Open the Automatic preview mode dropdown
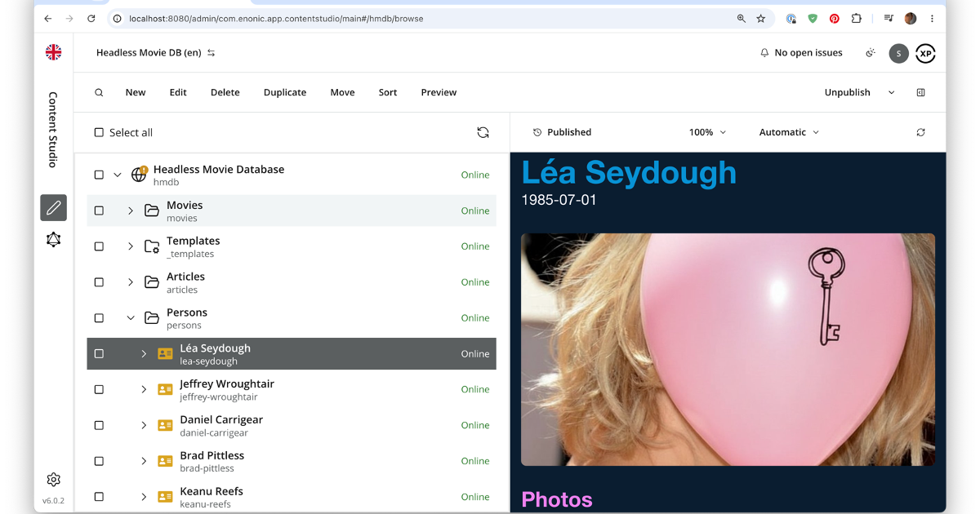 (789, 132)
